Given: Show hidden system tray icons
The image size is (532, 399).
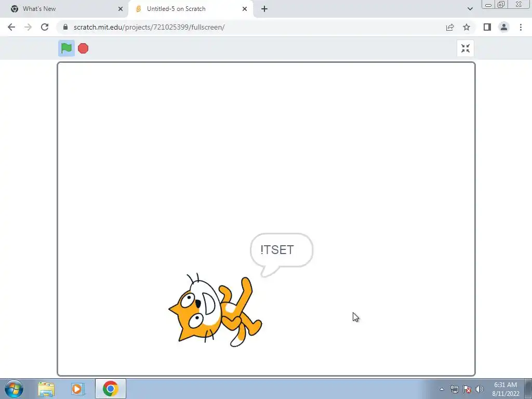Looking at the screenshot, I should (442, 389).
